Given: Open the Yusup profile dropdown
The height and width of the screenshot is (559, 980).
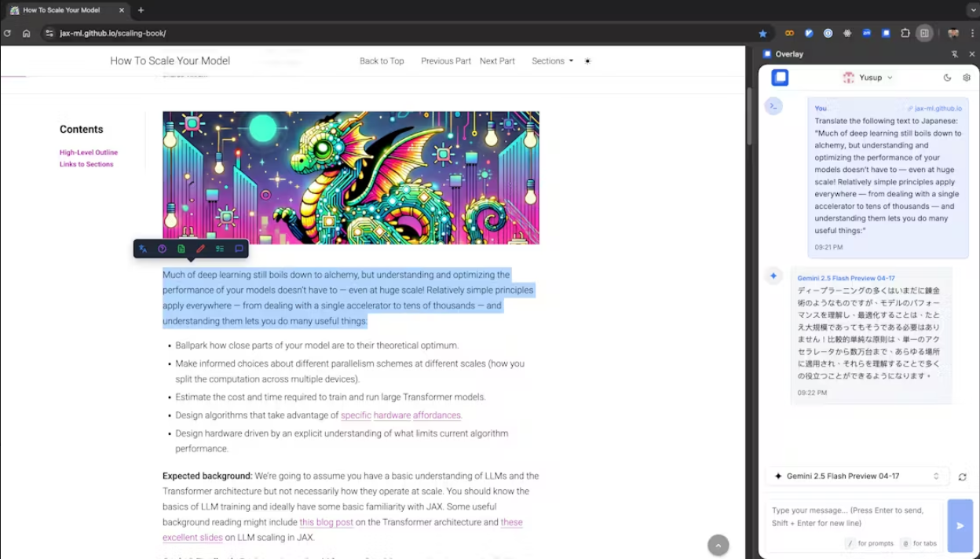Looking at the screenshot, I should coord(868,78).
